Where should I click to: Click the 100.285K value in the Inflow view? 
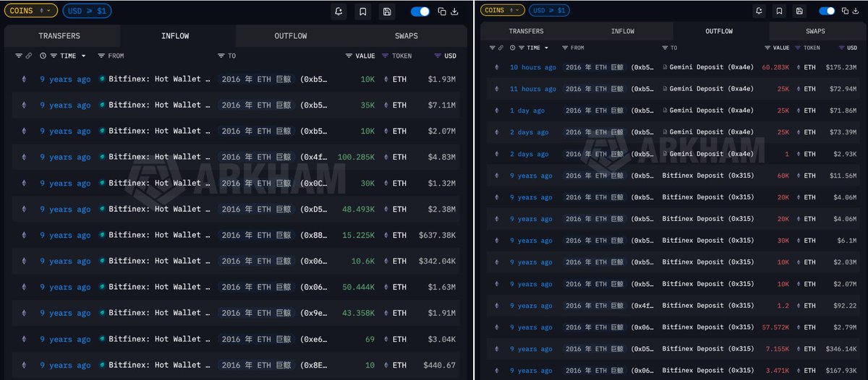[356, 157]
